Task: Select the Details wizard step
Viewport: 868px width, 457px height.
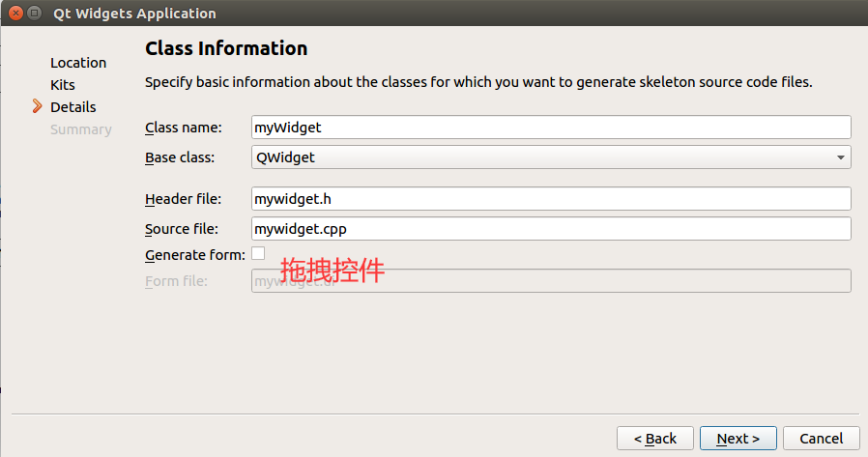Action: pos(73,107)
